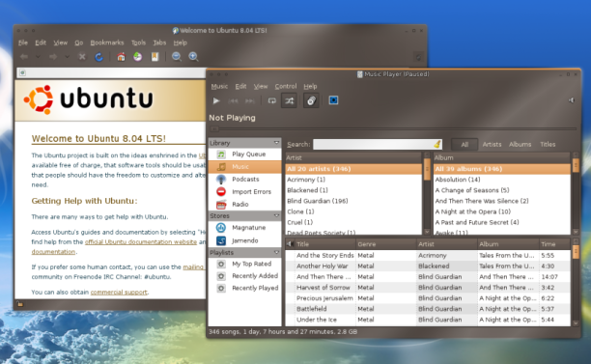Screen dimensions: 591x364
Task: Filter search by Artists
Action: pos(492,144)
